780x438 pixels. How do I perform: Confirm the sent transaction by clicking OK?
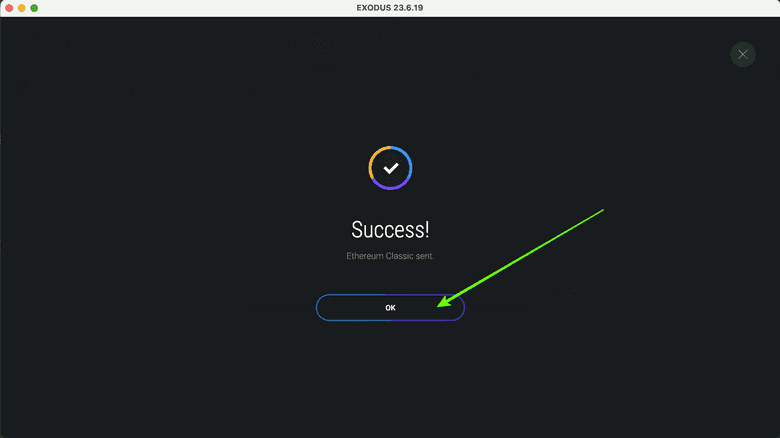coord(390,308)
